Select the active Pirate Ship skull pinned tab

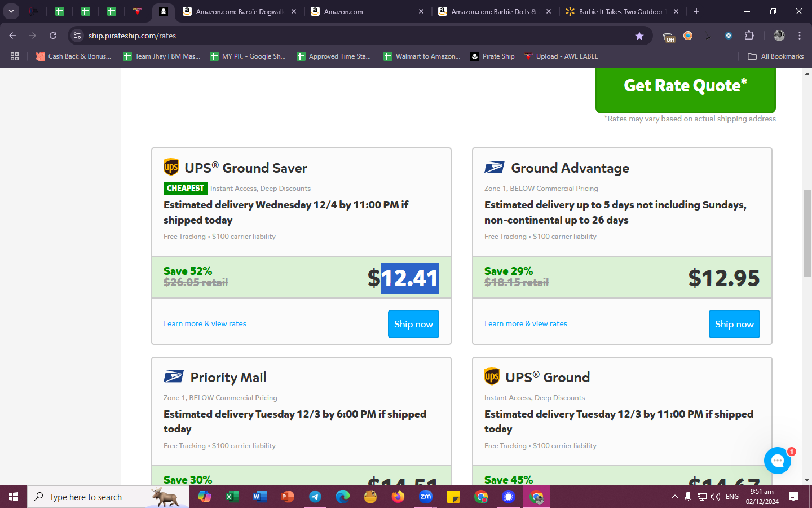163,11
